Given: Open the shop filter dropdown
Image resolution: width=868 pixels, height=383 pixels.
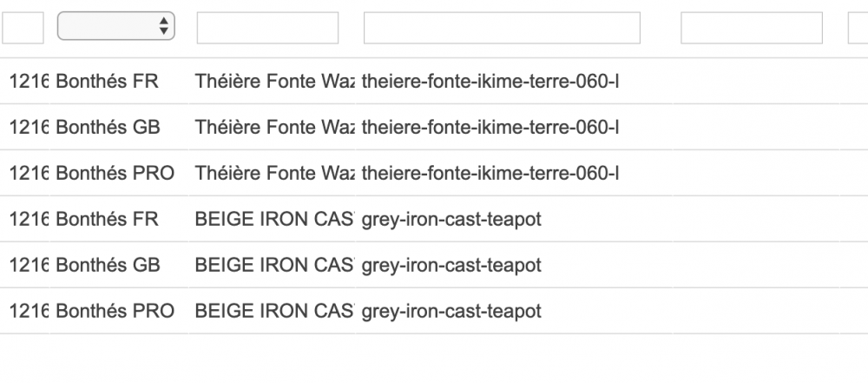Looking at the screenshot, I should point(115,27).
